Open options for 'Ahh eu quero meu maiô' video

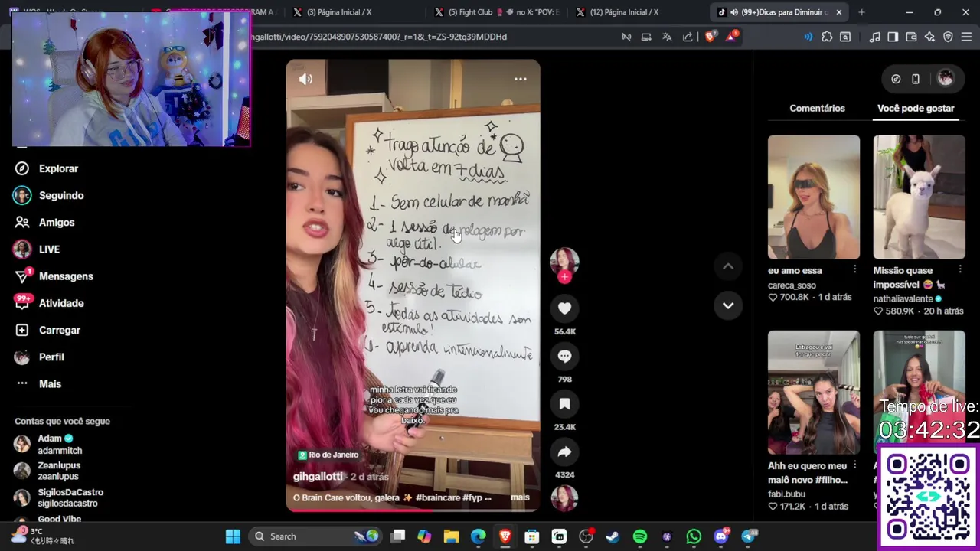854,465
